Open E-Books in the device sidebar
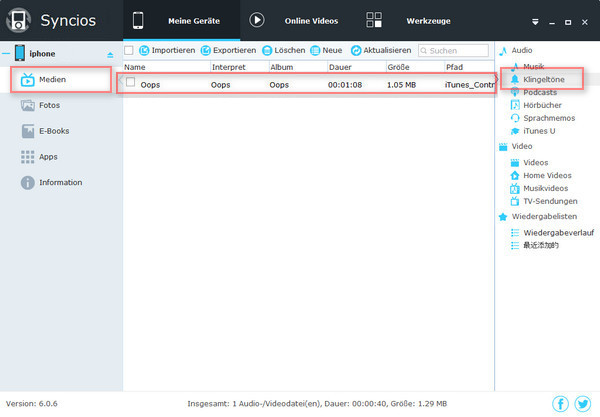 (x=52, y=130)
